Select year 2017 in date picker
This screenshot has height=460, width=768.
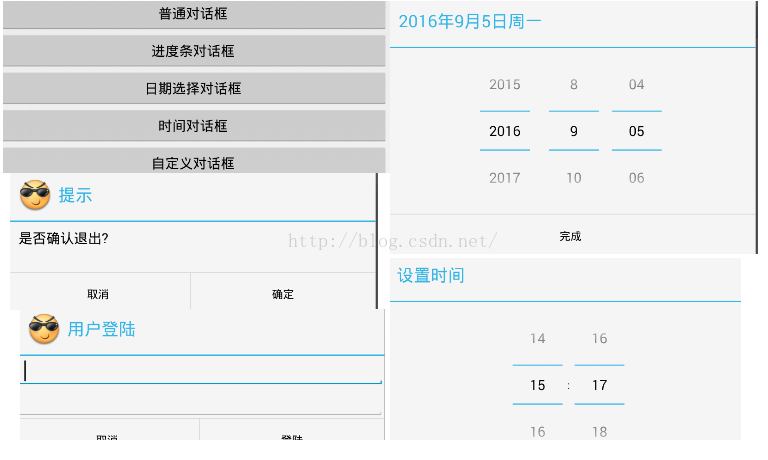coord(504,178)
